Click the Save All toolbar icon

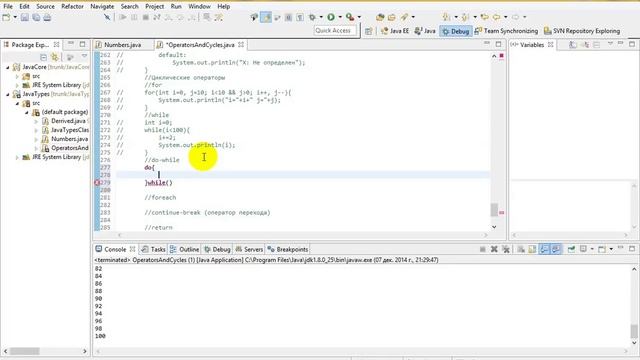[36, 17]
